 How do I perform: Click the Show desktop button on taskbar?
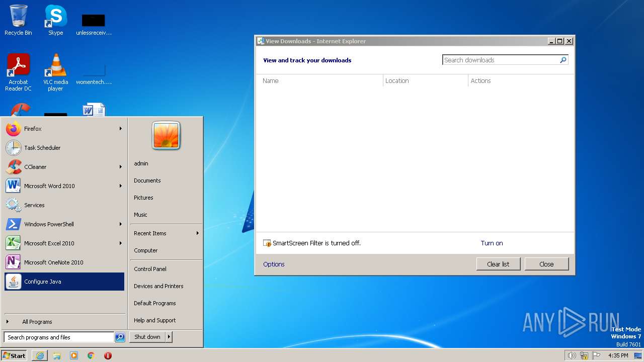pos(638,355)
